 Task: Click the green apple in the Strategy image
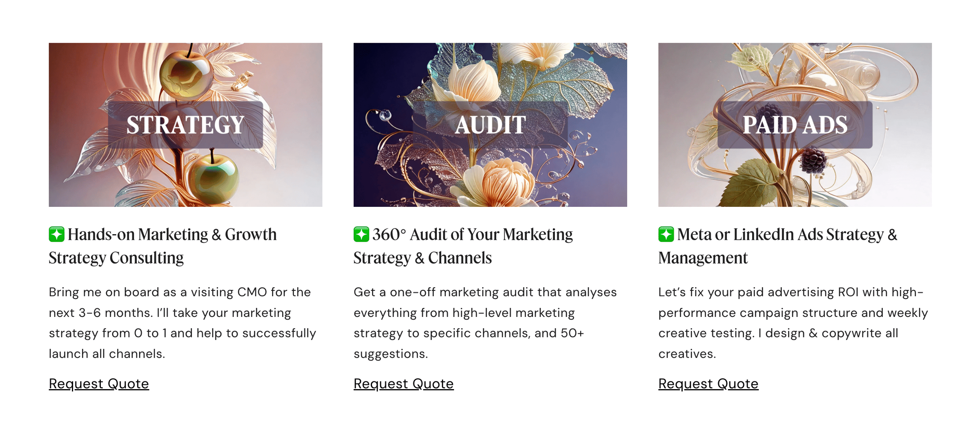pyautogui.click(x=214, y=178)
